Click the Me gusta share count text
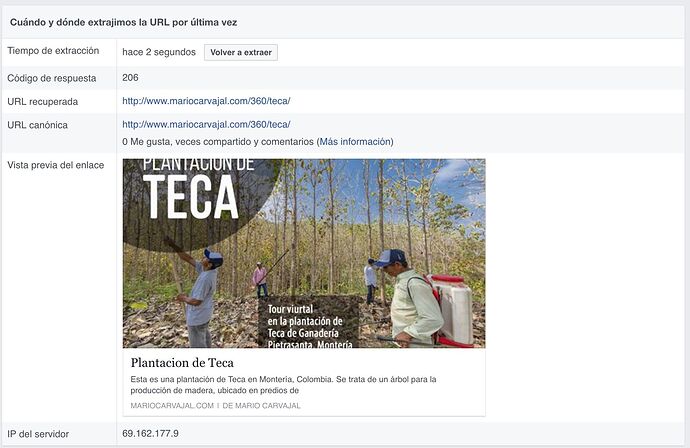 [218, 142]
